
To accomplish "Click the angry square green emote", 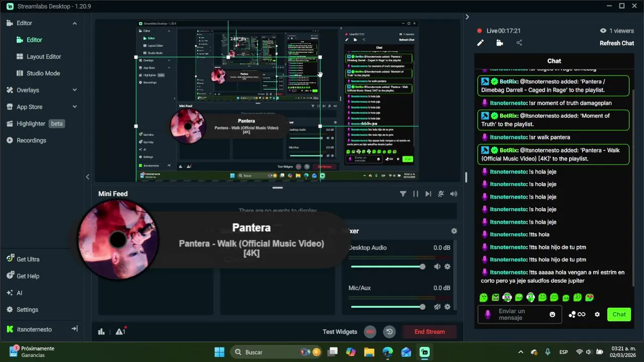I will [x=496, y=298].
